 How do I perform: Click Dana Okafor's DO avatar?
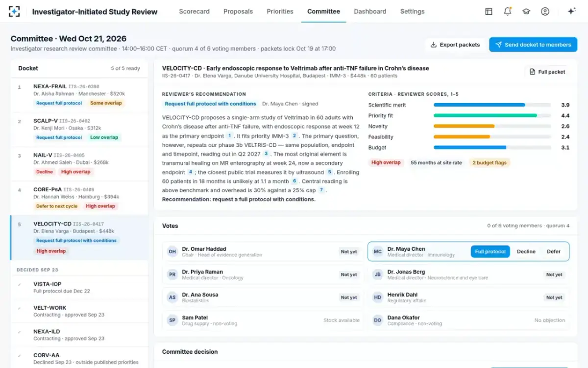click(x=378, y=320)
